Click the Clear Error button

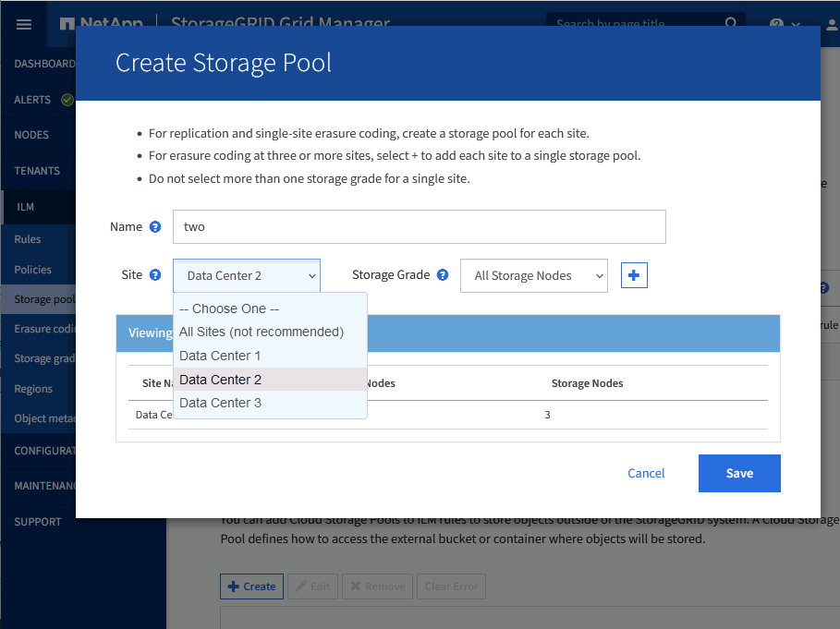(x=452, y=587)
